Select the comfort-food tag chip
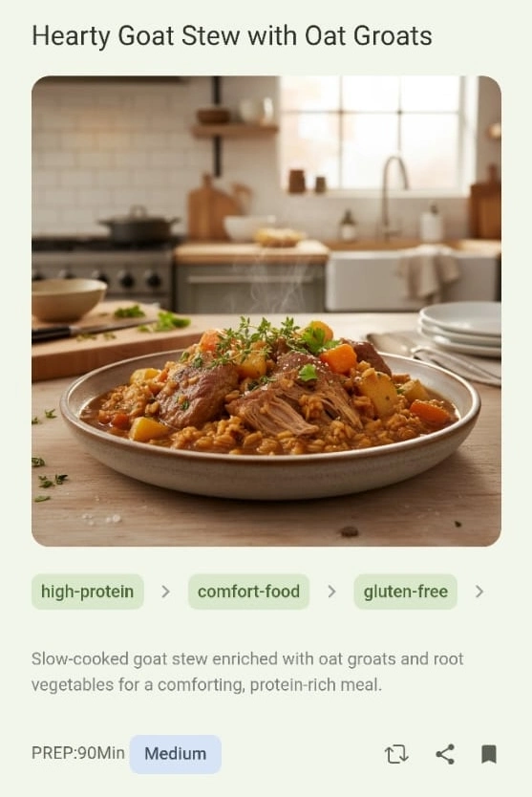Viewport: 532px width, 797px height. tap(248, 592)
